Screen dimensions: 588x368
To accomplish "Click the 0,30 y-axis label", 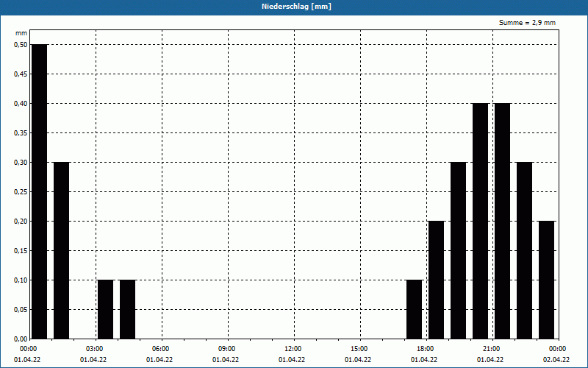I will [x=21, y=163].
